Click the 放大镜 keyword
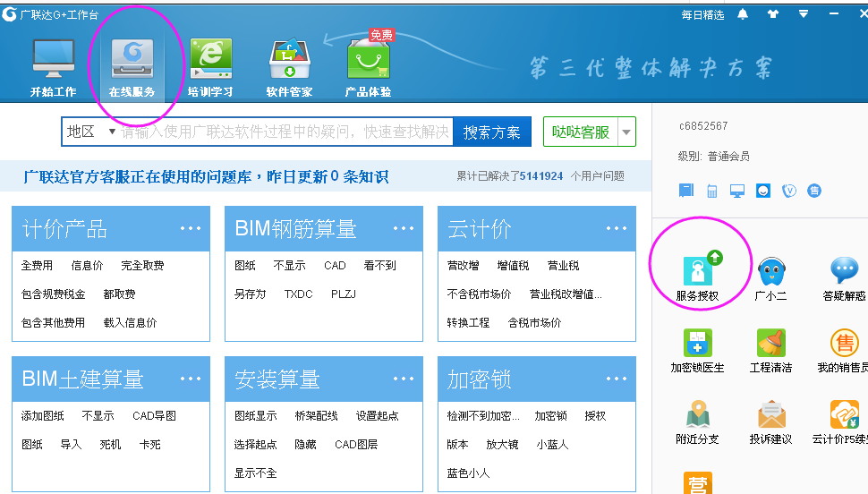868x494 pixels. 503,445
